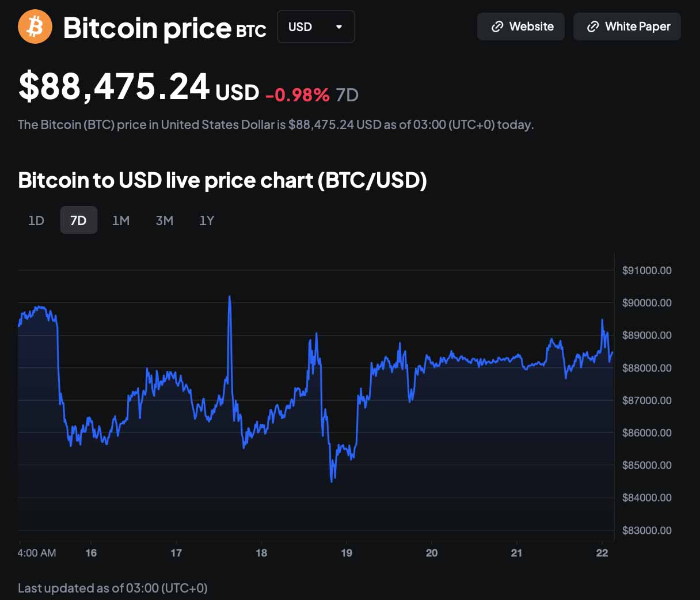Click the $90000.00 price axis label
The height and width of the screenshot is (600, 700).
(x=646, y=303)
